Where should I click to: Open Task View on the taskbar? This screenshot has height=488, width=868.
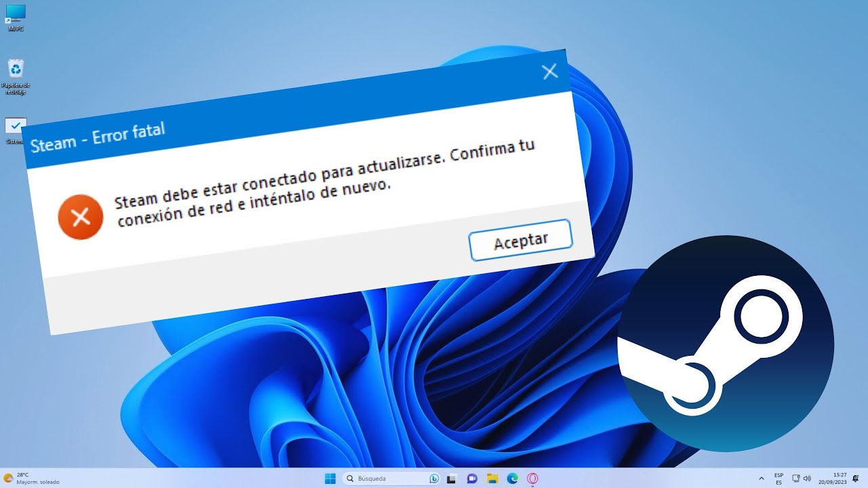(x=451, y=479)
